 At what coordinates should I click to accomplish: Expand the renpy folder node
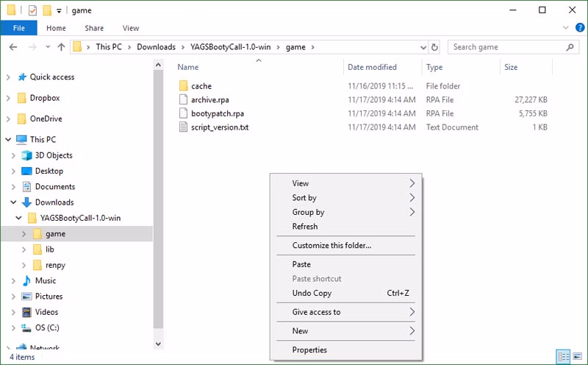[x=24, y=265]
